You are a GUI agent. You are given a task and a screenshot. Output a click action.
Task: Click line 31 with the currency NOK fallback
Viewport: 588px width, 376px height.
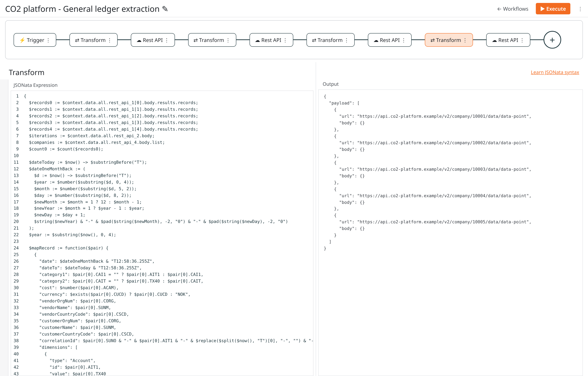[115, 294]
